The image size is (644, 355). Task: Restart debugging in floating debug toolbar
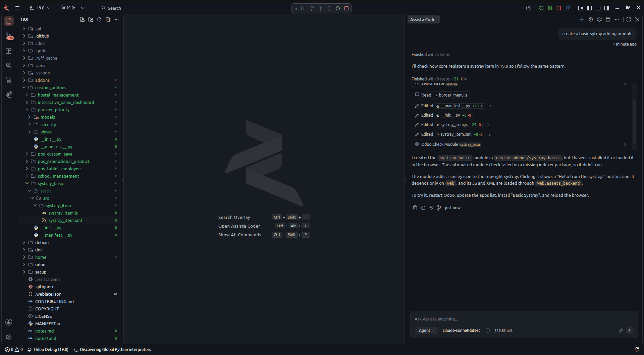click(338, 8)
